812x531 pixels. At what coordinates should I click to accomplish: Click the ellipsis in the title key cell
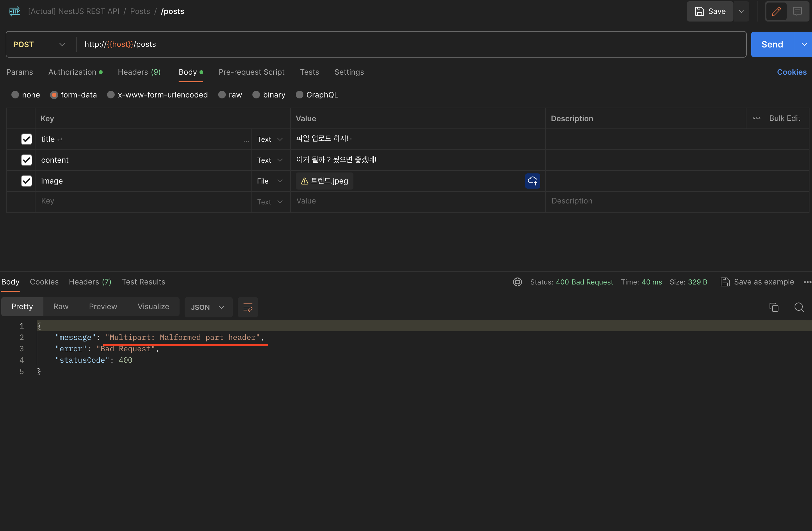click(246, 140)
